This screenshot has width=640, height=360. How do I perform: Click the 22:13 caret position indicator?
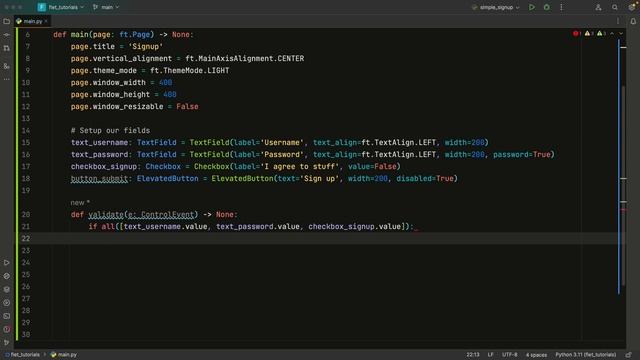473,355
